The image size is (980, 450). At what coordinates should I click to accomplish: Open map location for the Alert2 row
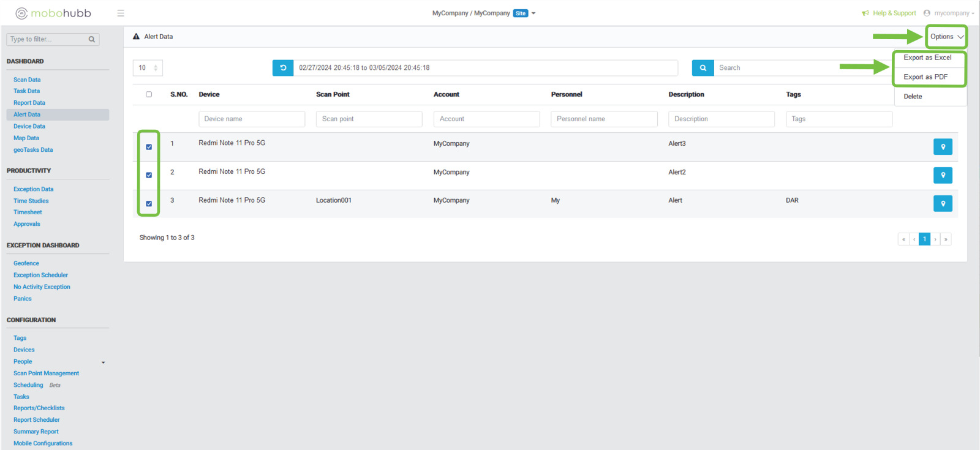point(943,175)
